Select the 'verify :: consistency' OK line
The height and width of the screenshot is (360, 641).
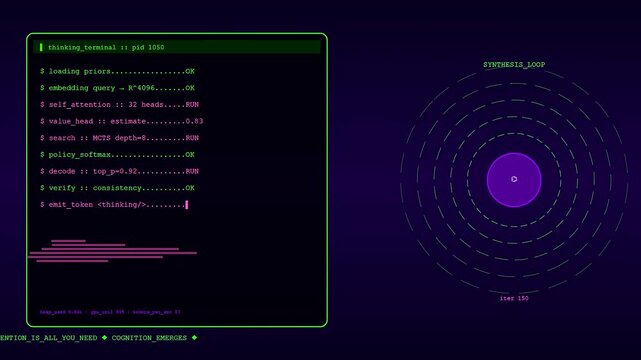click(x=117, y=188)
